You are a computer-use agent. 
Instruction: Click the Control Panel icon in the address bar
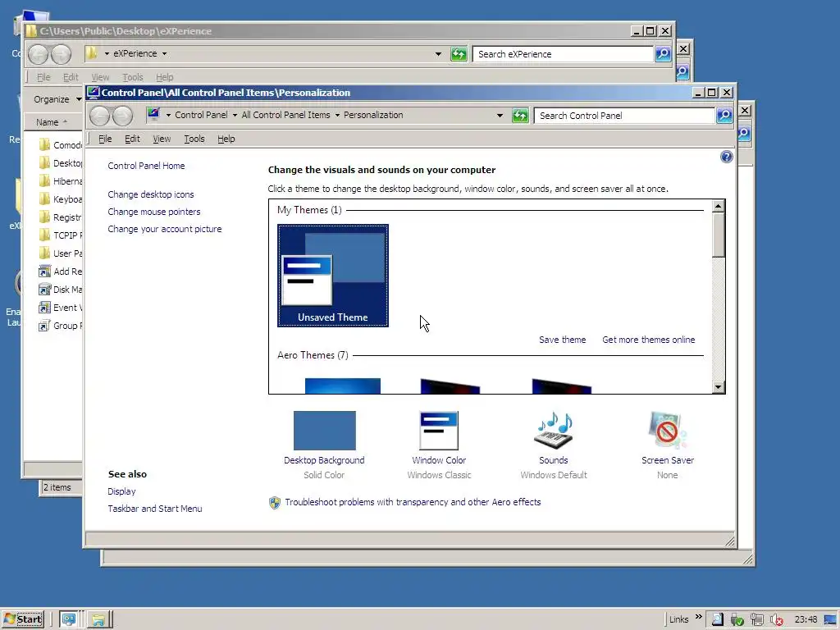pyautogui.click(x=153, y=114)
